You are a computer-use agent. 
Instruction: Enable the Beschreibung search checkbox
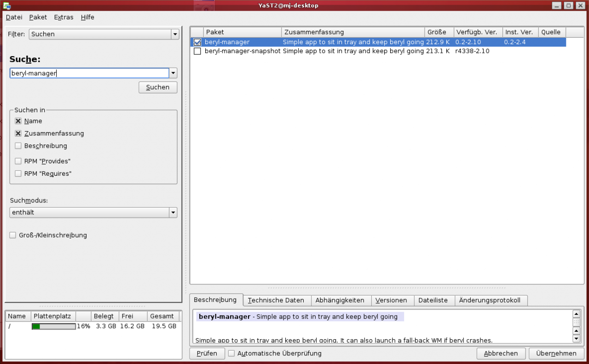coord(18,146)
